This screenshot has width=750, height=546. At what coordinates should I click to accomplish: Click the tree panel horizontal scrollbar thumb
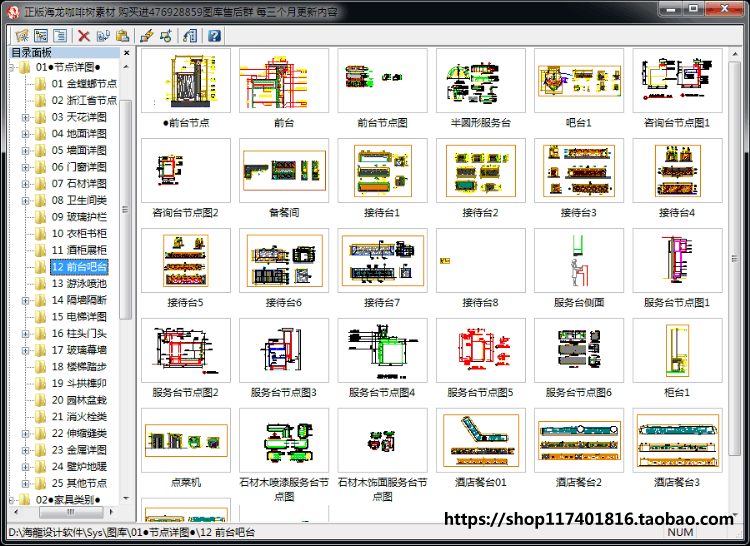point(71,512)
